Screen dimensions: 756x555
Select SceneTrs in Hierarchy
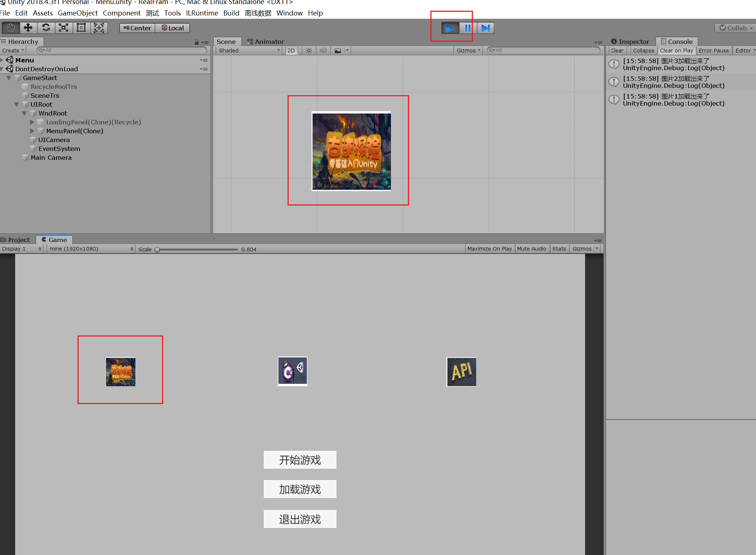pos(45,96)
